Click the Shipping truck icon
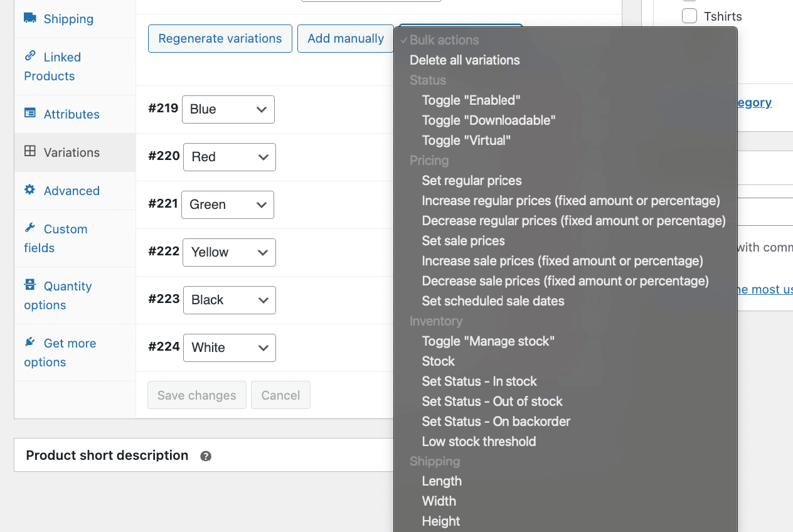 [29, 18]
